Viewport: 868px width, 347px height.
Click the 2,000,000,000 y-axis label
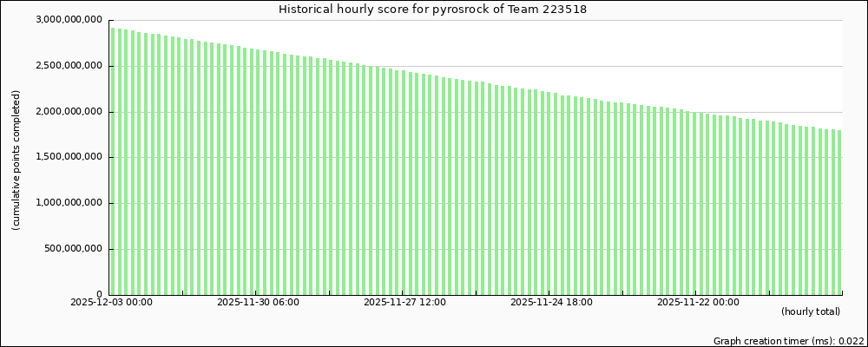pyautogui.click(x=67, y=112)
